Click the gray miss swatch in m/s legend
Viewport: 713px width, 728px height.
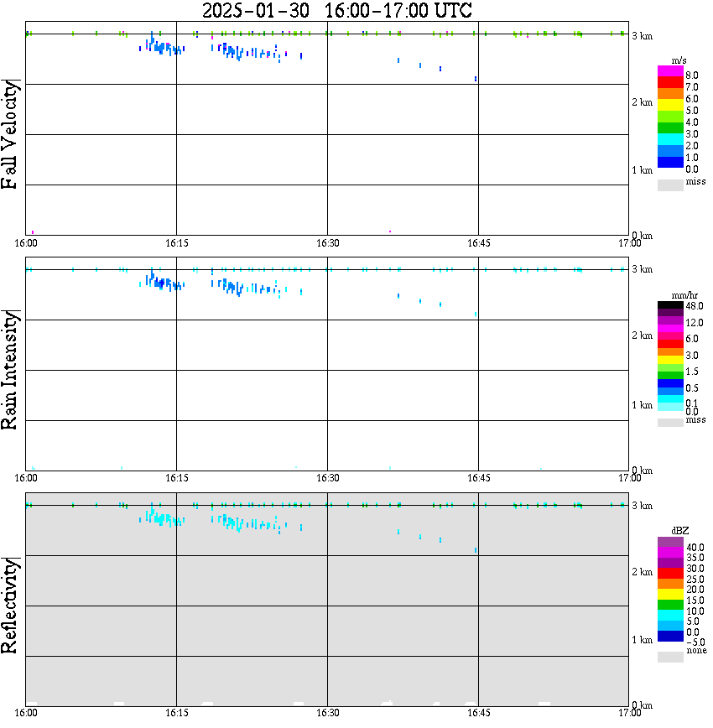tap(670, 185)
